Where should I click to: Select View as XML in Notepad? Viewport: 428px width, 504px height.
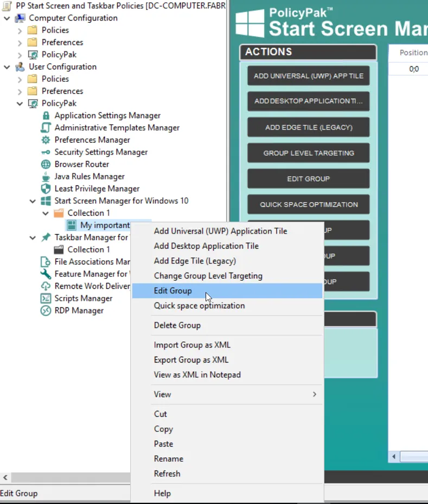[x=227, y=375]
